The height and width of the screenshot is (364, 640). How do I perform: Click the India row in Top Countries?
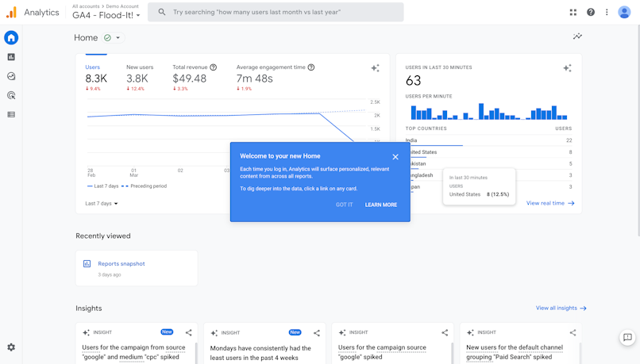pyautogui.click(x=488, y=140)
